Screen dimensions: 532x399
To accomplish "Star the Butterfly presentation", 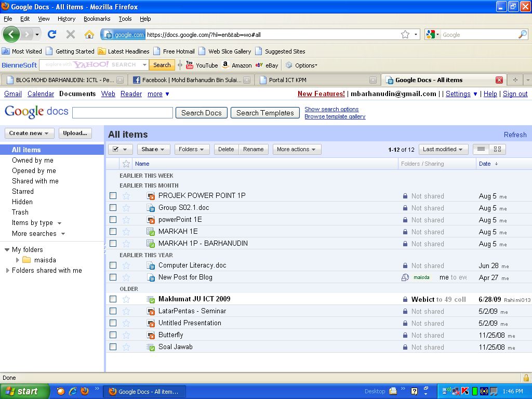I will pyautogui.click(x=126, y=335).
